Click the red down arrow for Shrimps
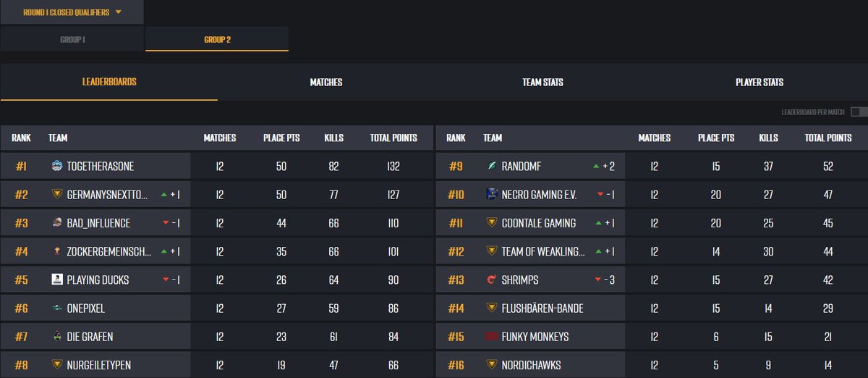Image resolution: width=868 pixels, height=378 pixels. [597, 280]
